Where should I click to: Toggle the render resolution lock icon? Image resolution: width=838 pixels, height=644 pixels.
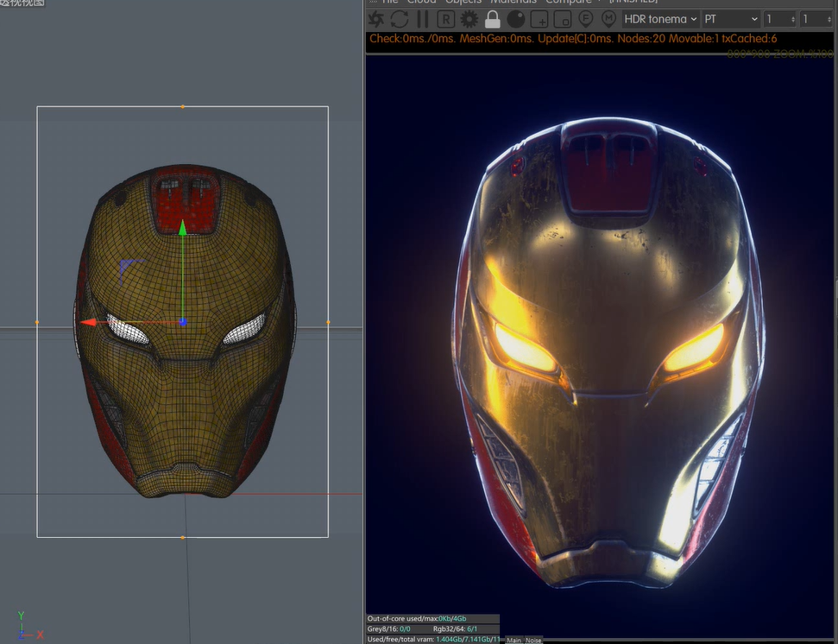tap(493, 19)
